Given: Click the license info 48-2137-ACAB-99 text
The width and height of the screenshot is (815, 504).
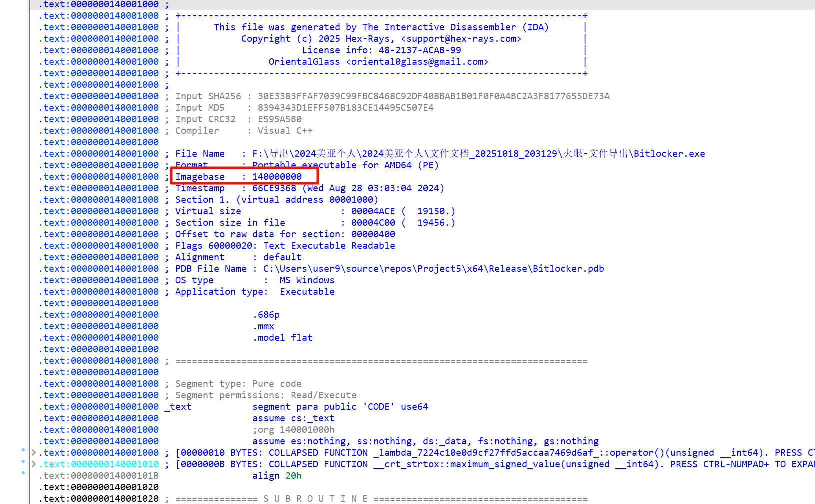Looking at the screenshot, I should click(x=420, y=50).
